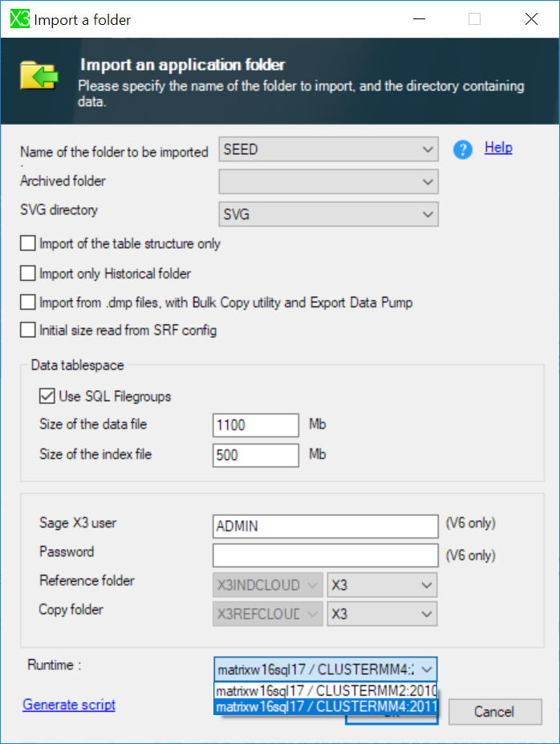560x744 pixels.
Task: Open the SVG directory dropdown
Action: [328, 214]
